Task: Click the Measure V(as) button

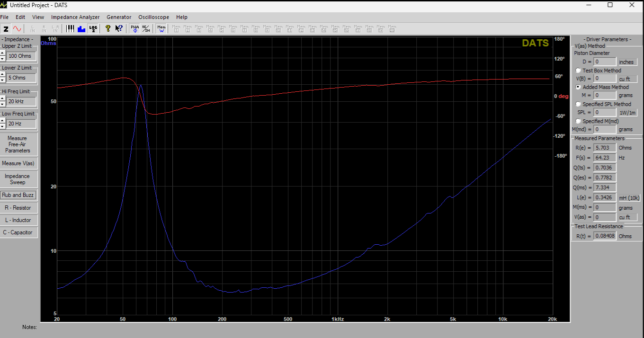Action: [18, 163]
